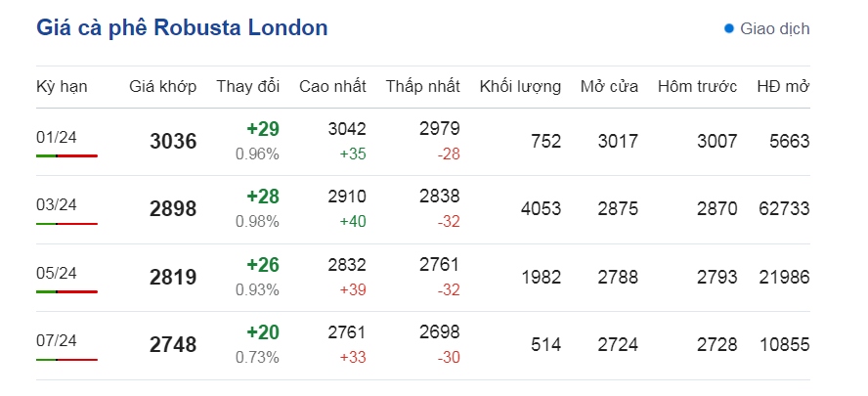This screenshot has height=396, width=868.
Task: Click matched price 2819 for 05/24
Action: pyautogui.click(x=173, y=277)
